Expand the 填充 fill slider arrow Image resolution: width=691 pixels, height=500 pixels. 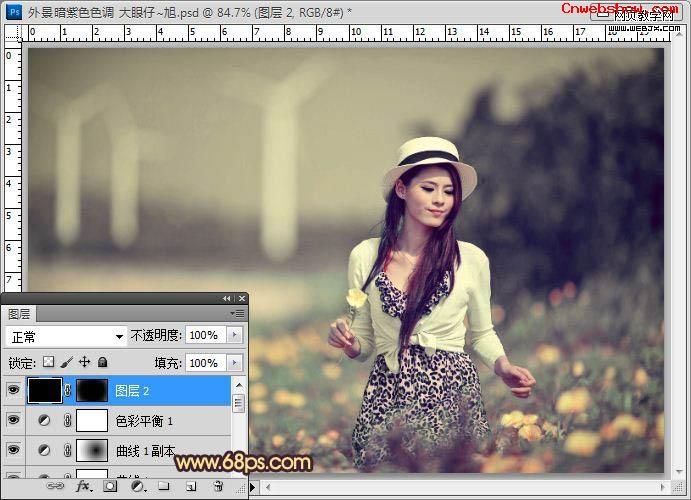(x=235, y=362)
